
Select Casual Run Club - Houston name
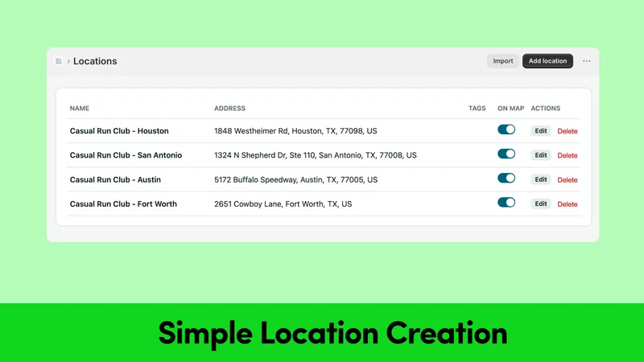click(119, 131)
